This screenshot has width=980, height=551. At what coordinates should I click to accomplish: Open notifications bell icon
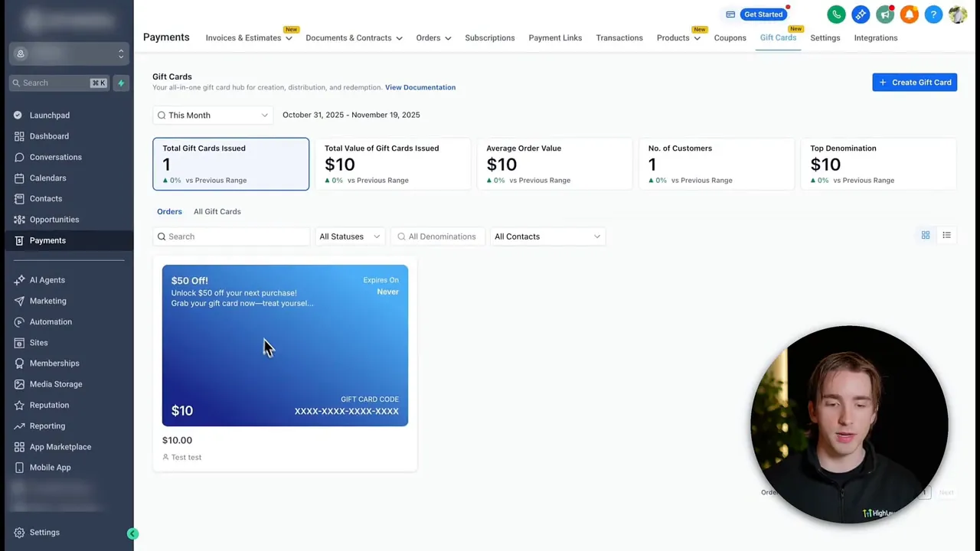[x=910, y=14]
